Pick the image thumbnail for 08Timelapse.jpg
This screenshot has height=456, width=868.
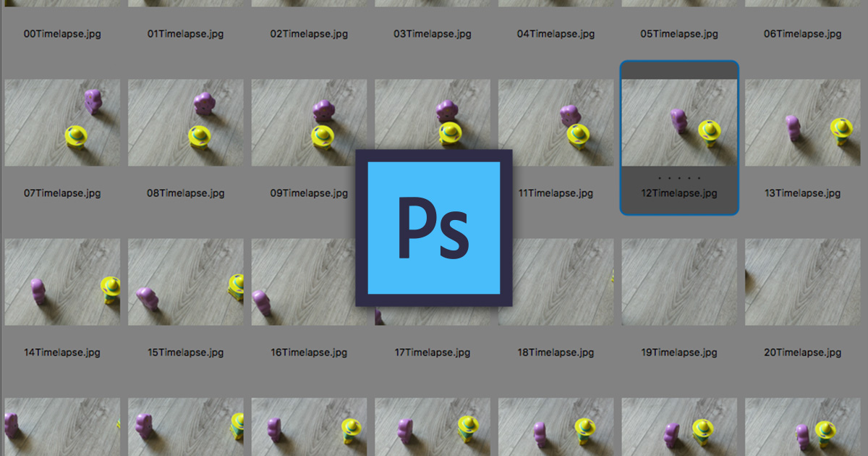coord(186,122)
